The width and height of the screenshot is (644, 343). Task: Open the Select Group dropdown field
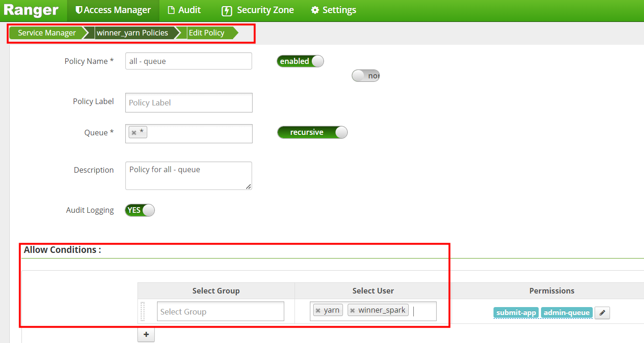220,311
